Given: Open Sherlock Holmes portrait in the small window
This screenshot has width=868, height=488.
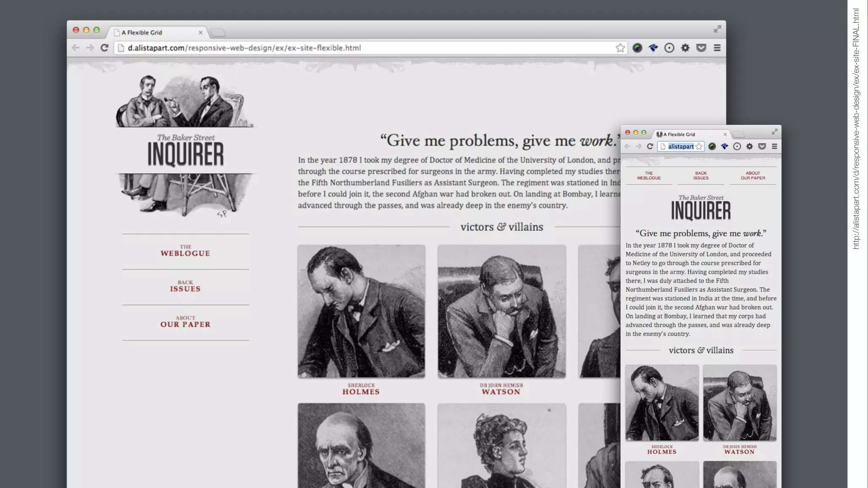Looking at the screenshot, I should (662, 402).
